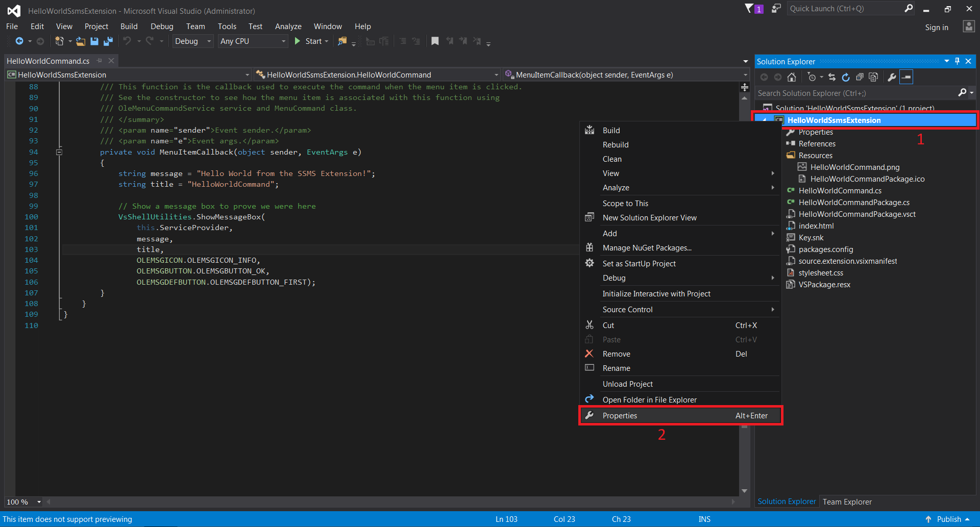Click Sync with Active Document arrows icon
The image size is (980, 527).
point(832,77)
